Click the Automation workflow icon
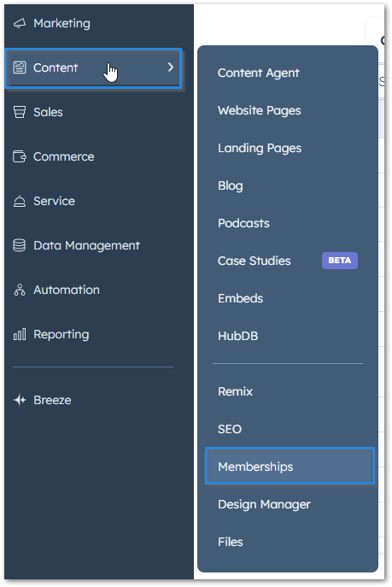This screenshot has height=587, width=392. [20, 290]
